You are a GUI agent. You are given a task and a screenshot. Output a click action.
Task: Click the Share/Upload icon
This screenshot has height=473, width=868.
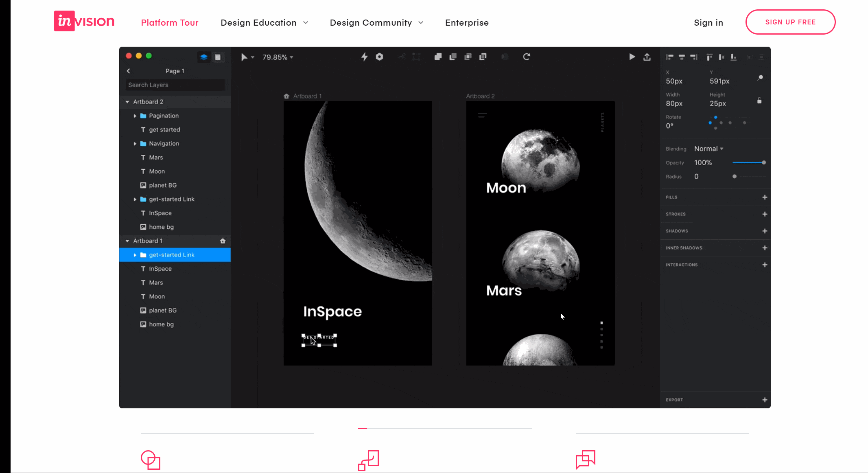(x=647, y=57)
